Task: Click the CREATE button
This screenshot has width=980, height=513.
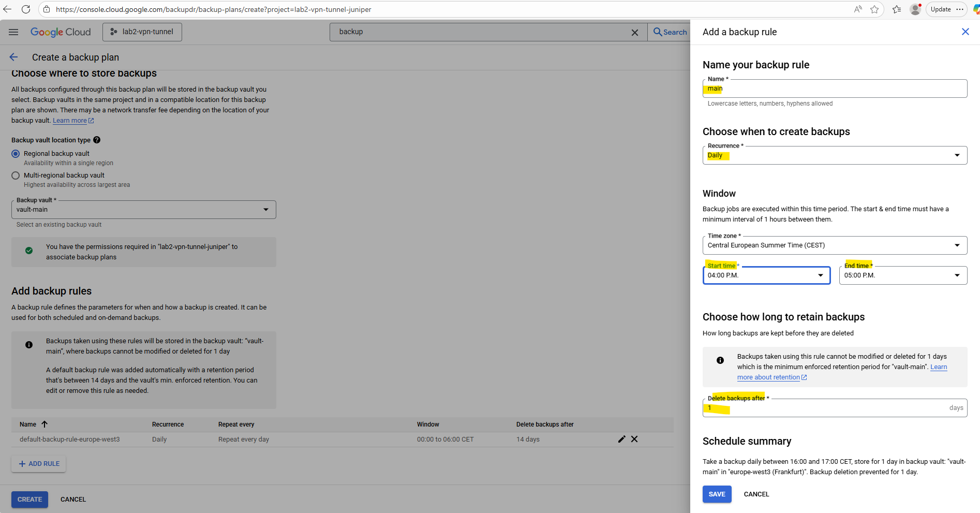Action: (x=29, y=500)
